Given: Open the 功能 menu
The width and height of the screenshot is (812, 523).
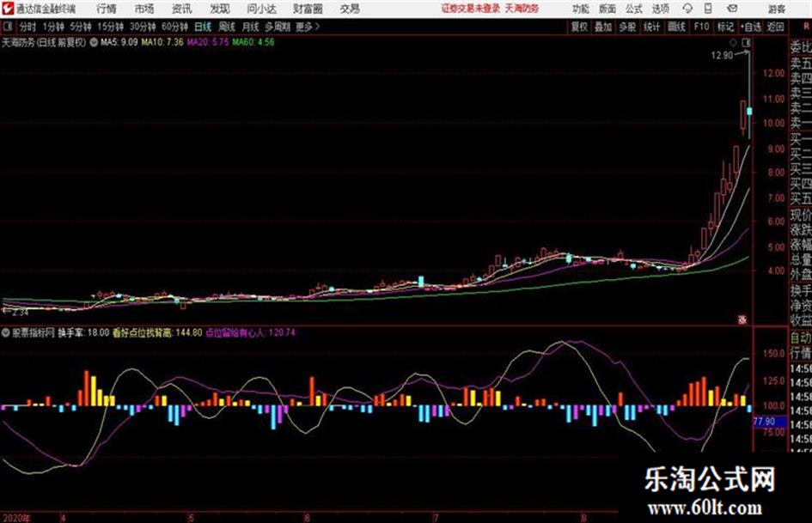Looking at the screenshot, I should (581, 9).
